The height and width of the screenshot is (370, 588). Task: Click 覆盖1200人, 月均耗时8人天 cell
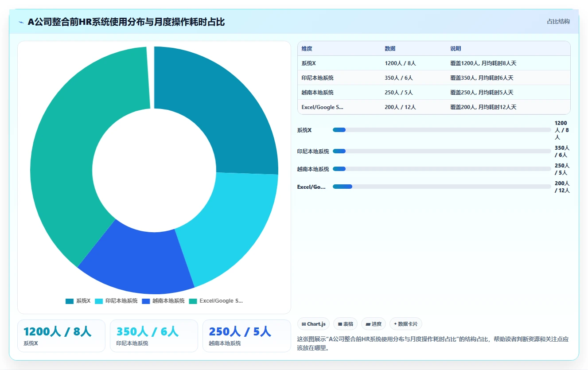tap(508, 63)
